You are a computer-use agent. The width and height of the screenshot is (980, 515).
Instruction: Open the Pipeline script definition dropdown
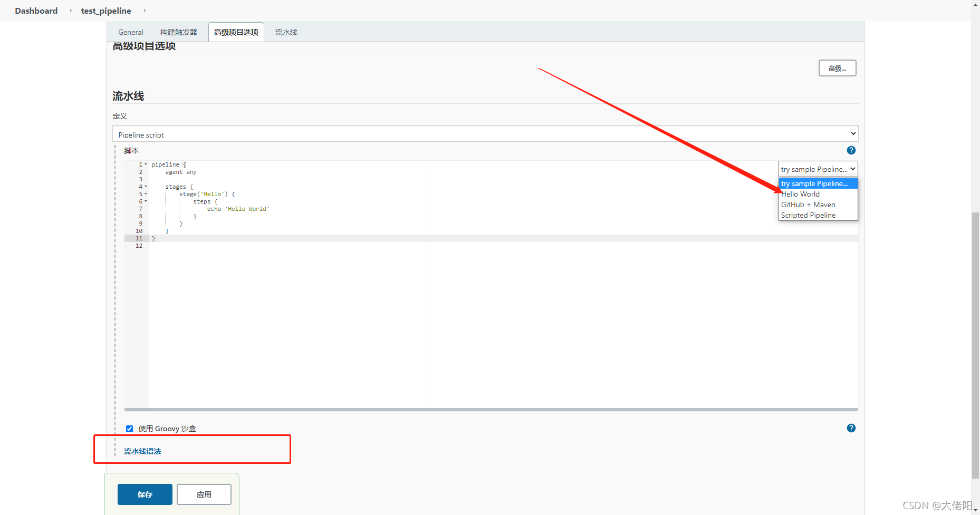tap(485, 134)
